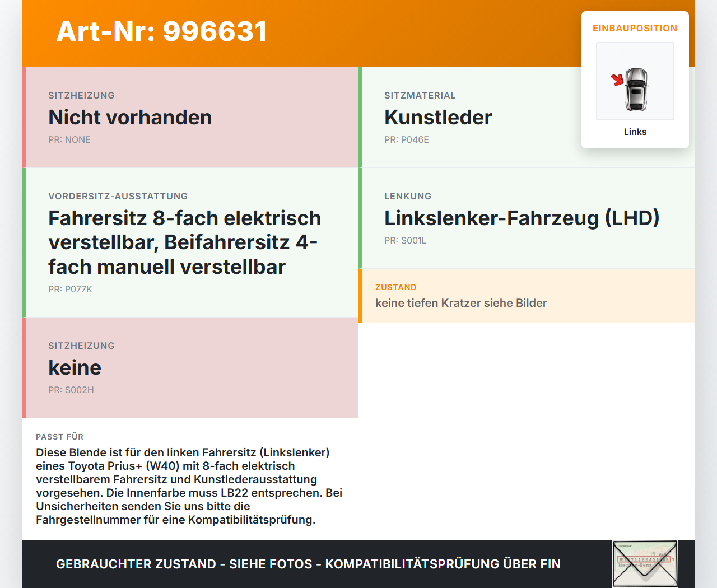This screenshot has height=588, width=717.
Task: Select the Linkslenker-Fahrzeug (LHD) value
Action: 522,218
